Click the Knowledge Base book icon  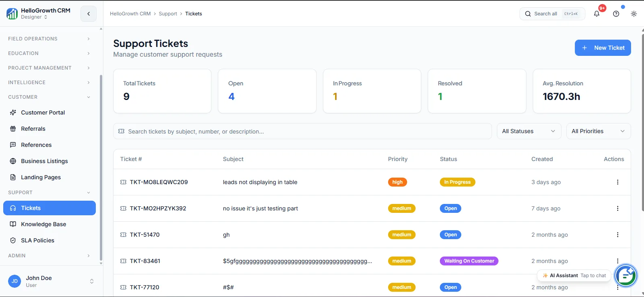tap(13, 224)
